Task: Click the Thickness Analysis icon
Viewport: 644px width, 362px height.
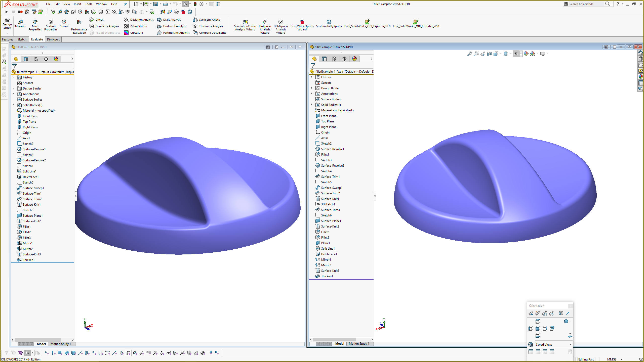Action: (196, 26)
